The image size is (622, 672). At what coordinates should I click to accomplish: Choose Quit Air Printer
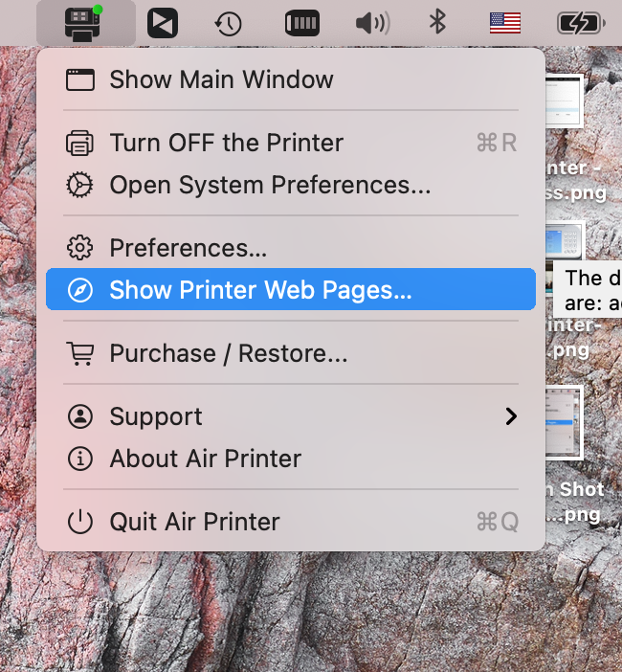291,522
